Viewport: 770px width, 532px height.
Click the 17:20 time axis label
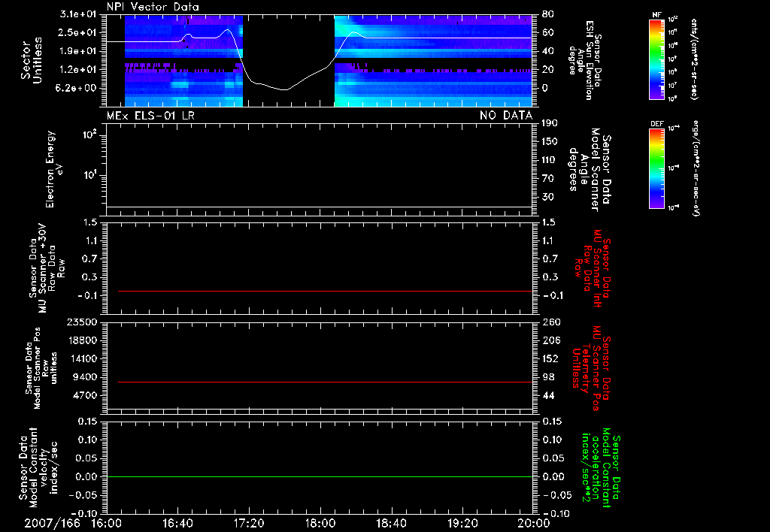[x=249, y=523]
